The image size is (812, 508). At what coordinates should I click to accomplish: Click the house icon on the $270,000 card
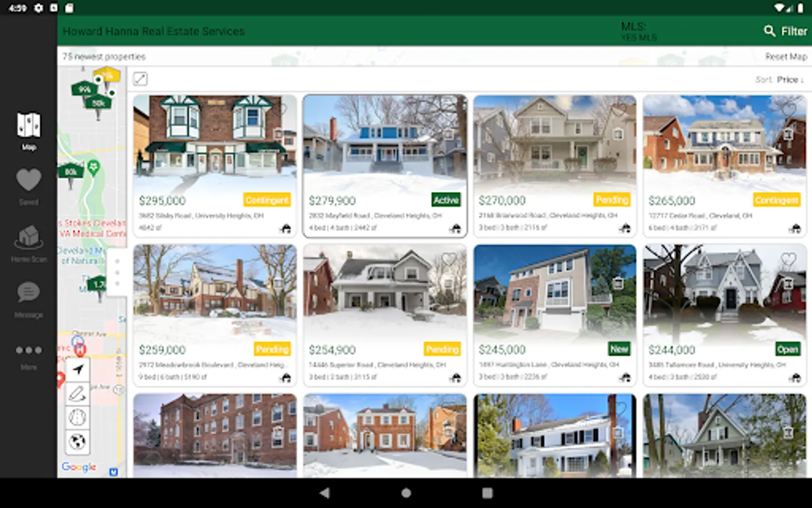625,229
